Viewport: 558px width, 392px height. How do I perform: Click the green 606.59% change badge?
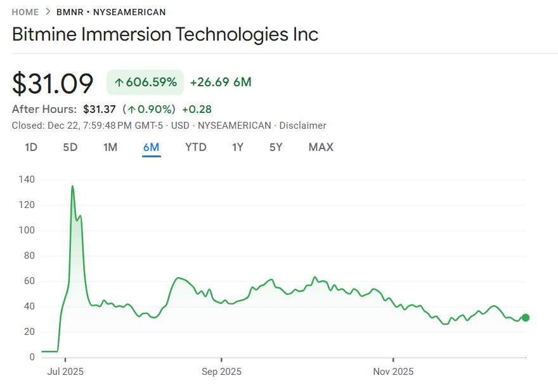(x=145, y=82)
